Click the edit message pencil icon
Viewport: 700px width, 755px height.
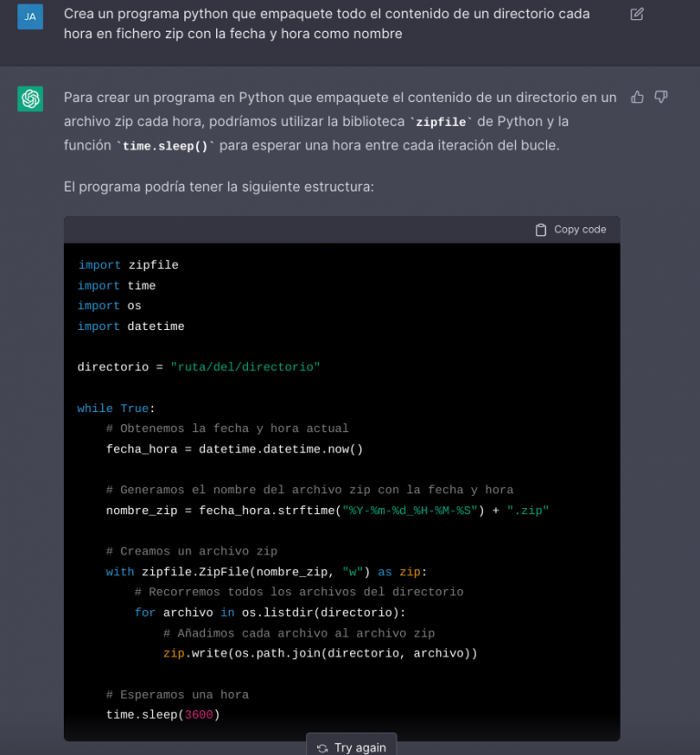(x=637, y=15)
